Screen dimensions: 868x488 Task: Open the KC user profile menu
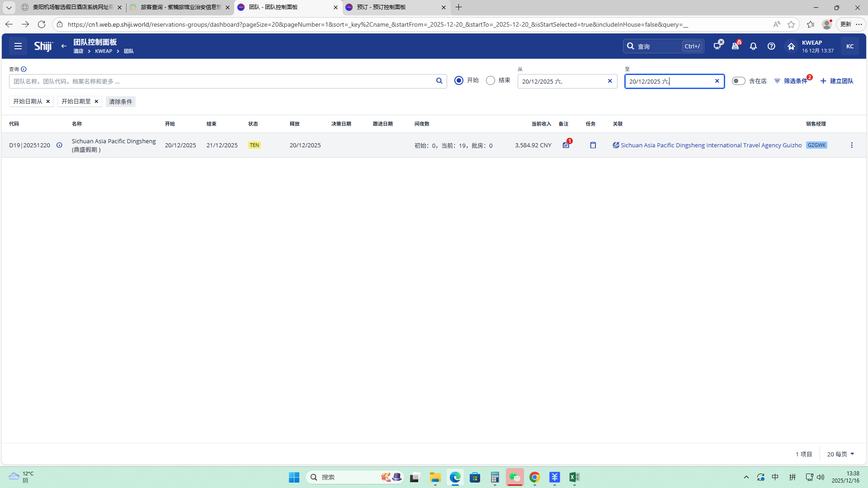point(849,46)
